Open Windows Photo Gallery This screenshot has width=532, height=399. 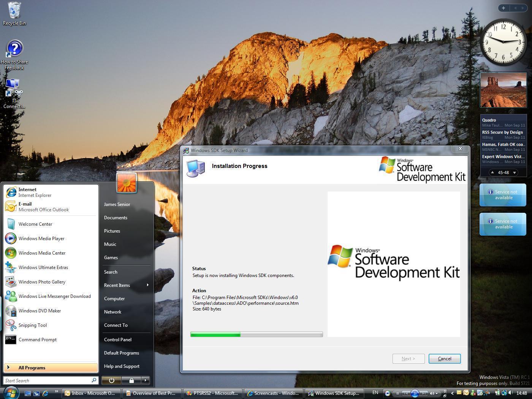[x=51, y=282]
